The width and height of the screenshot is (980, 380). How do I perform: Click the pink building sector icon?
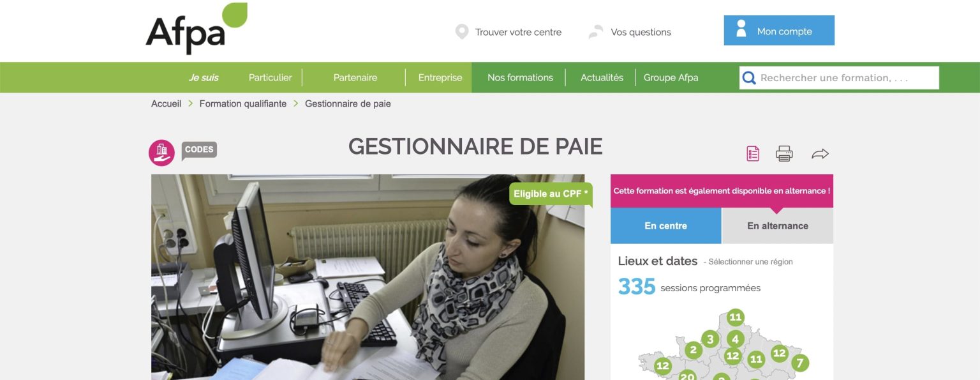pos(161,153)
